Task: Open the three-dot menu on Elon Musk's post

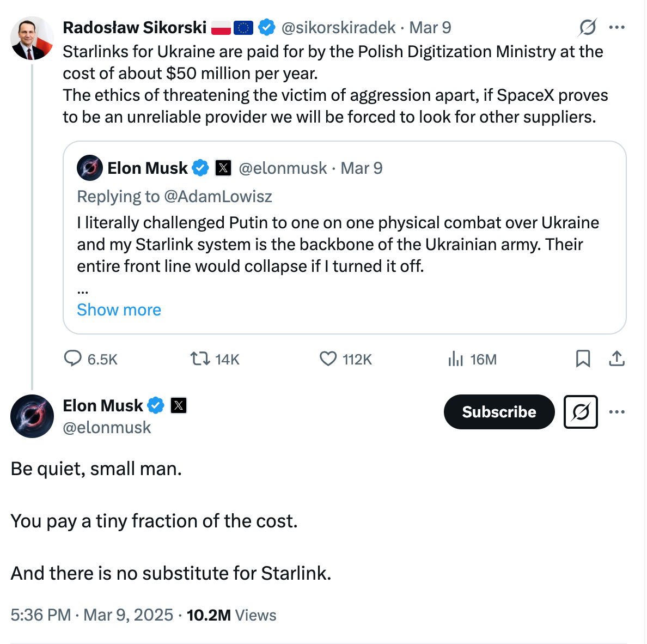Action: (x=617, y=411)
